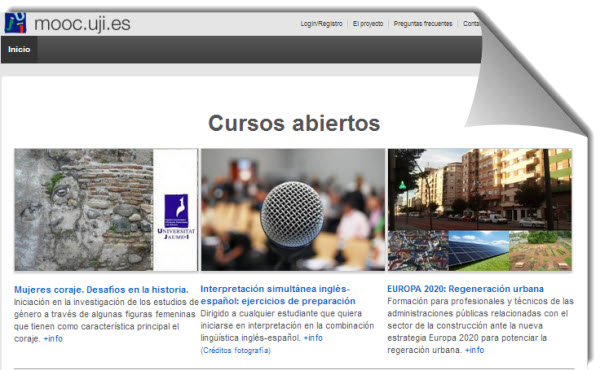Open the Login/Registro link
Image resolution: width=600 pixels, height=370 pixels.
(x=321, y=24)
